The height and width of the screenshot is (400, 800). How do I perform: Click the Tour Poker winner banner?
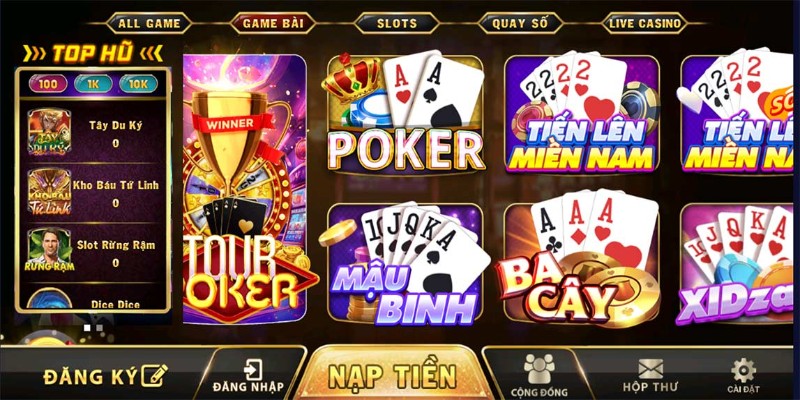pos(245,189)
